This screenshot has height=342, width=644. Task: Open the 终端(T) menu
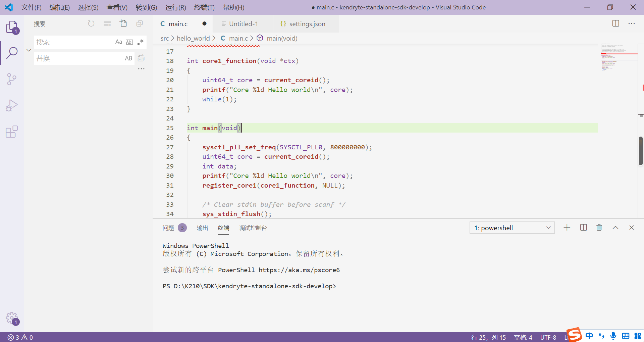point(204,7)
